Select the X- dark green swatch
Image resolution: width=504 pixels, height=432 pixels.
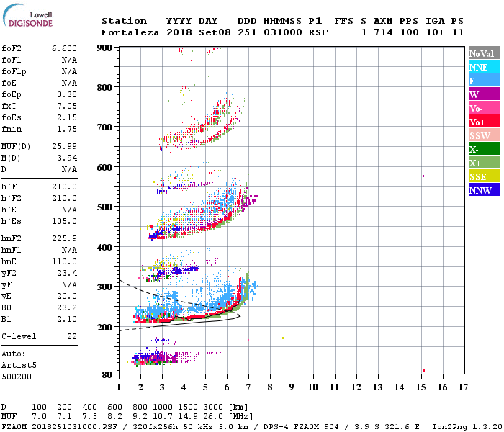click(484, 149)
